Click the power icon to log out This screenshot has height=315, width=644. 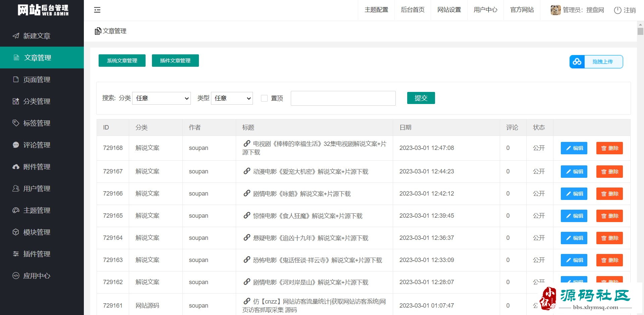point(618,10)
